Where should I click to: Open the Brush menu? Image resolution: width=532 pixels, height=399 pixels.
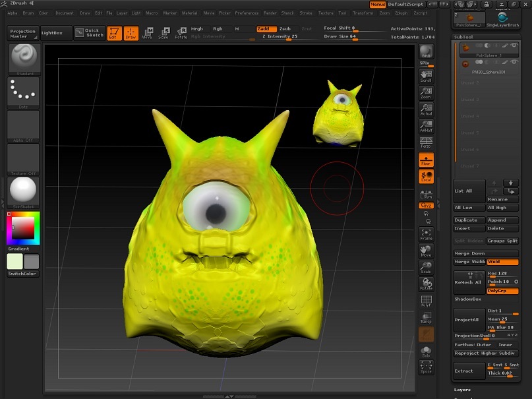pyautogui.click(x=28, y=13)
